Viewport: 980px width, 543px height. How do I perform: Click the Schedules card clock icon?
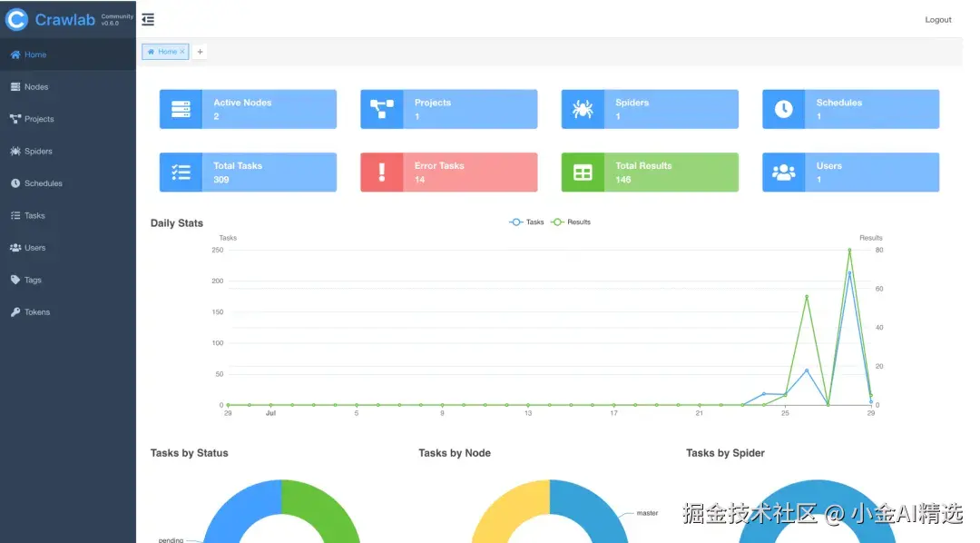[784, 110]
